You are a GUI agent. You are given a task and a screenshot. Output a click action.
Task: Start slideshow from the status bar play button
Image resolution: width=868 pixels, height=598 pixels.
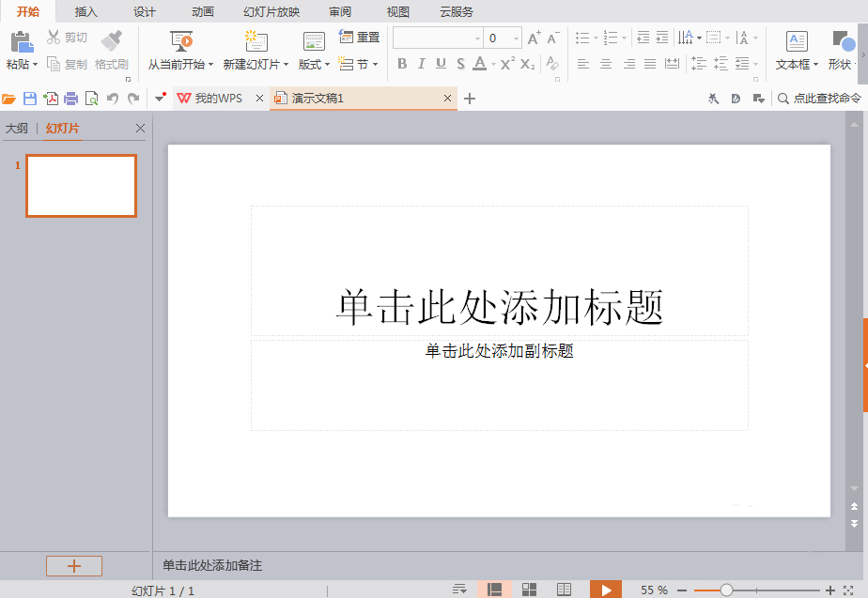tap(605, 590)
